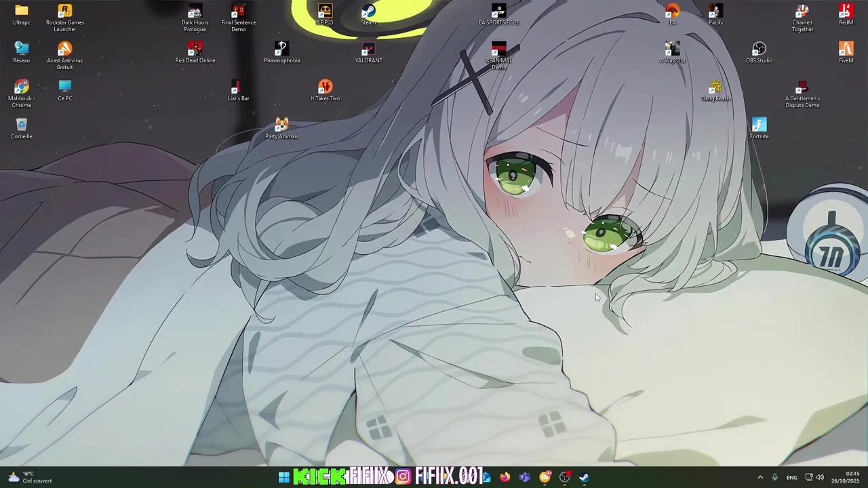Open display/network tray icon
Image resolution: width=868 pixels, height=488 pixels.
[809, 477]
